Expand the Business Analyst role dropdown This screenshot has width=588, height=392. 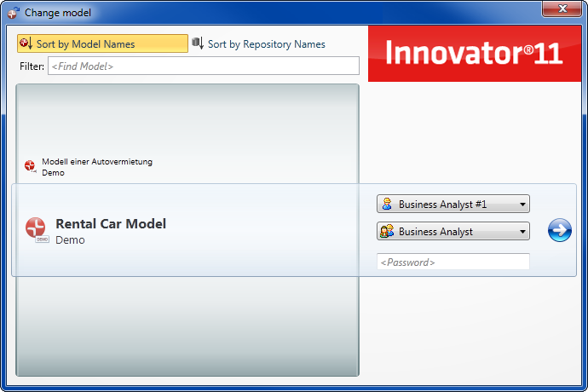[453, 232]
